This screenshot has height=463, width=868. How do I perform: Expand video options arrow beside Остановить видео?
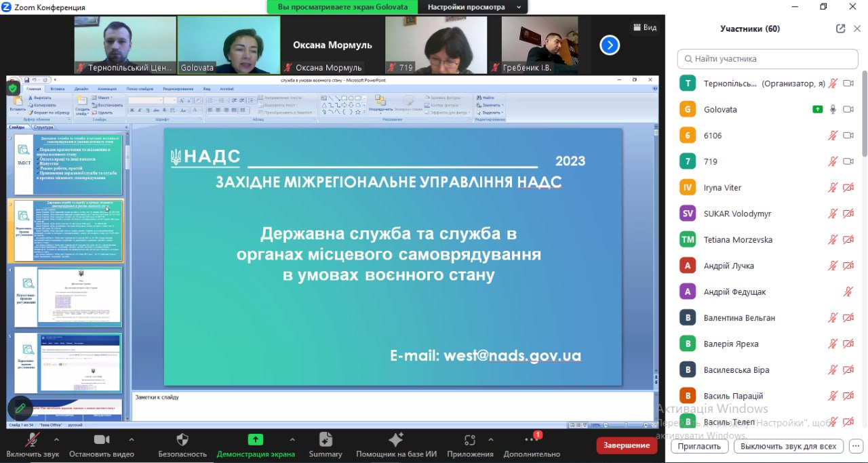pyautogui.click(x=132, y=439)
